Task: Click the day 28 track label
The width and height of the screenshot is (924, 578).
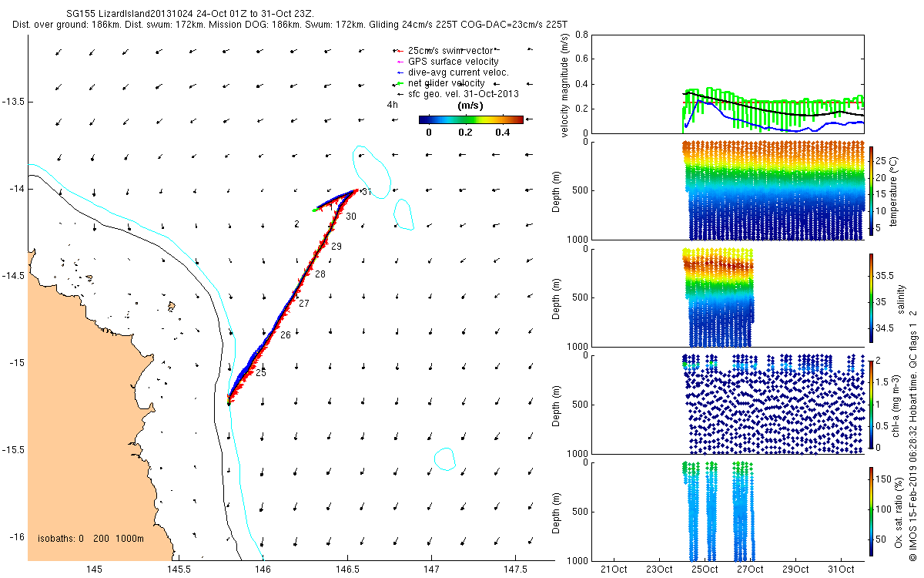Action: point(320,274)
